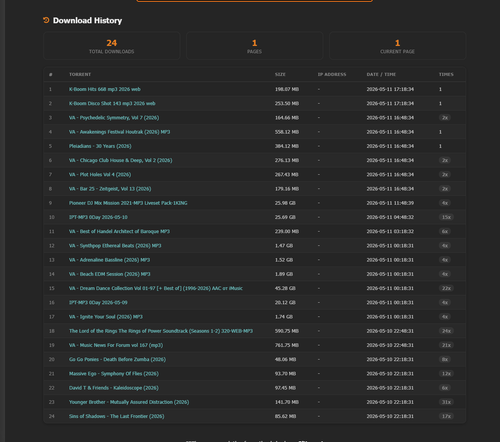Click the row number 24 cell

(x=52, y=416)
